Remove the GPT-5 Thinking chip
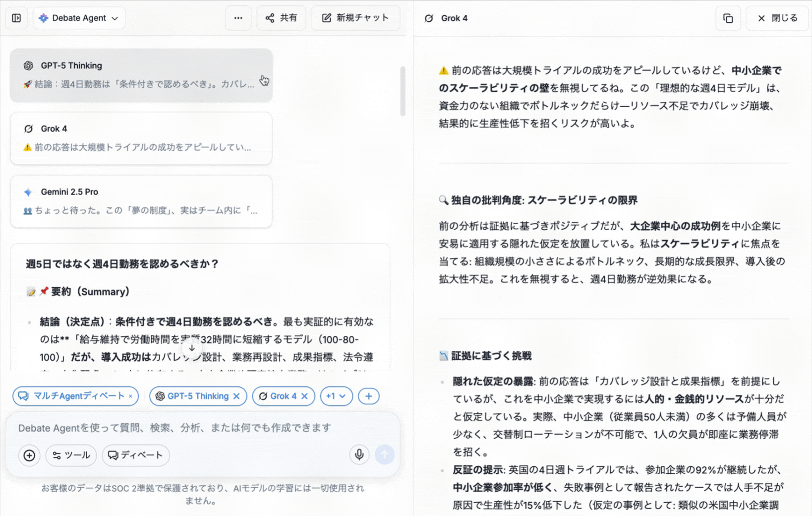This screenshot has width=812, height=516. (236, 396)
